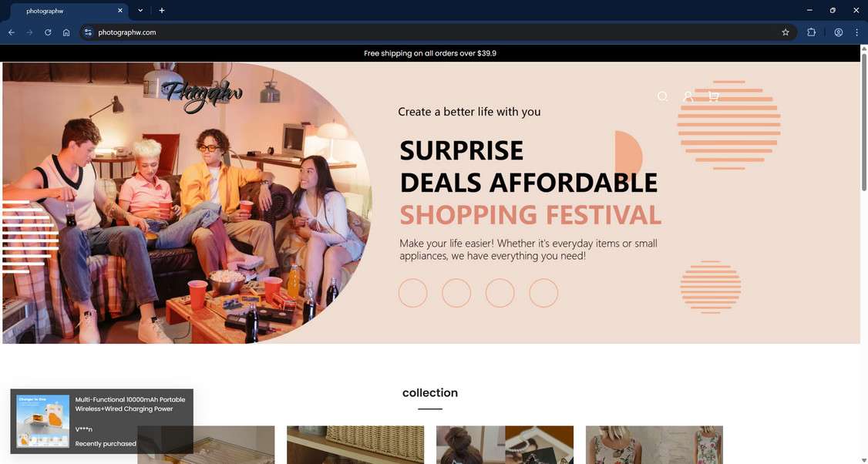
Task: Open a new tab with the plus button
Action: (162, 11)
